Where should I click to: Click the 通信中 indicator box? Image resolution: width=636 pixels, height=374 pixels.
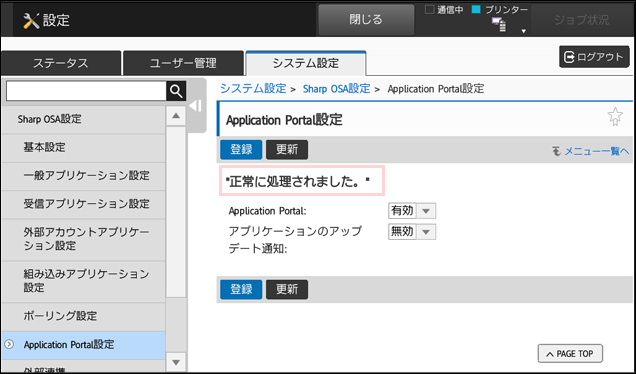[x=429, y=9]
